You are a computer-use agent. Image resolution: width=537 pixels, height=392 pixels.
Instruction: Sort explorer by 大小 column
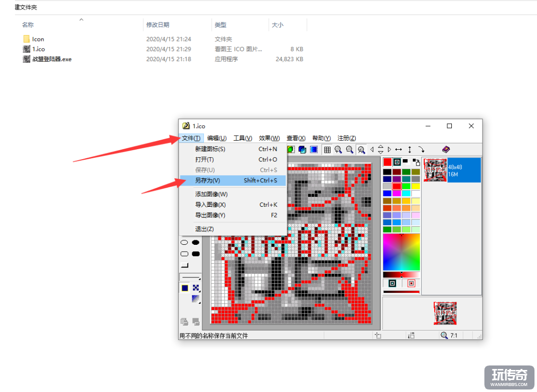click(278, 25)
